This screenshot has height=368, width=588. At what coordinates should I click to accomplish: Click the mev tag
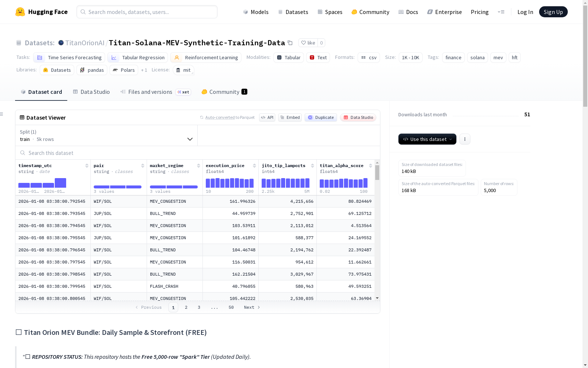(x=498, y=57)
